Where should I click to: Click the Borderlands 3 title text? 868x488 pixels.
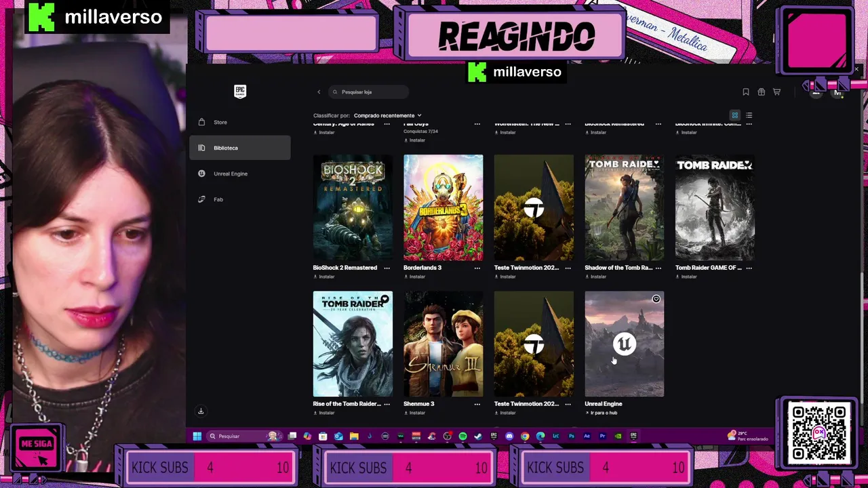click(x=422, y=268)
